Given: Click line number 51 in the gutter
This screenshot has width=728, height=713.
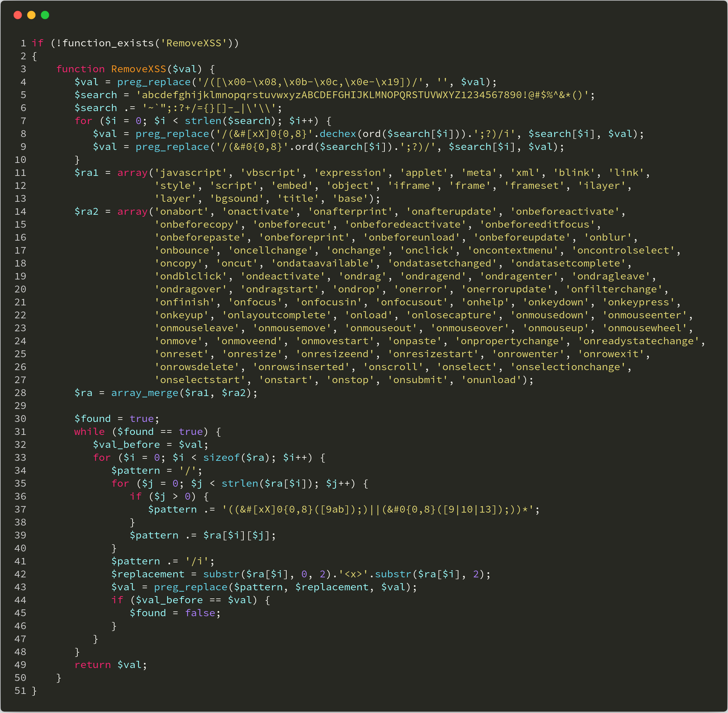Looking at the screenshot, I should point(20,691).
